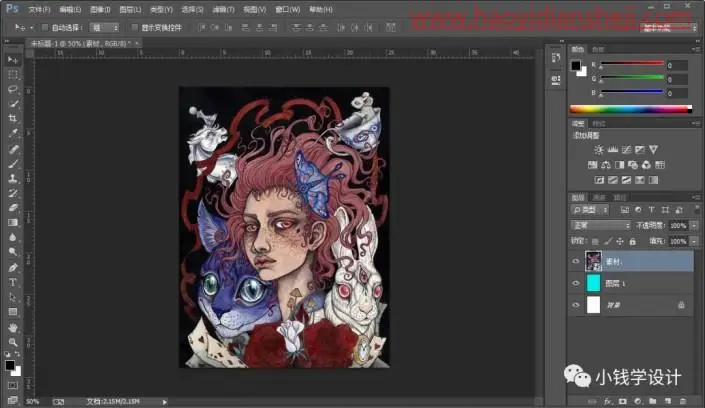The width and height of the screenshot is (705, 408).
Task: Add a Curves adjustment
Action: pyautogui.click(x=626, y=150)
